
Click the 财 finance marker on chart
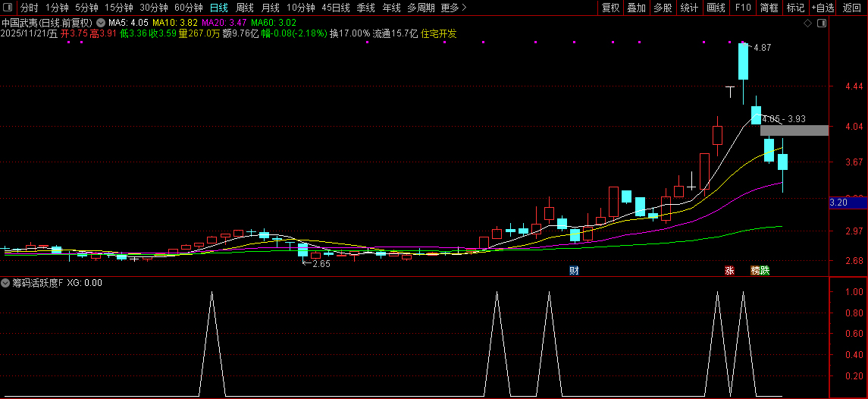[x=574, y=270]
